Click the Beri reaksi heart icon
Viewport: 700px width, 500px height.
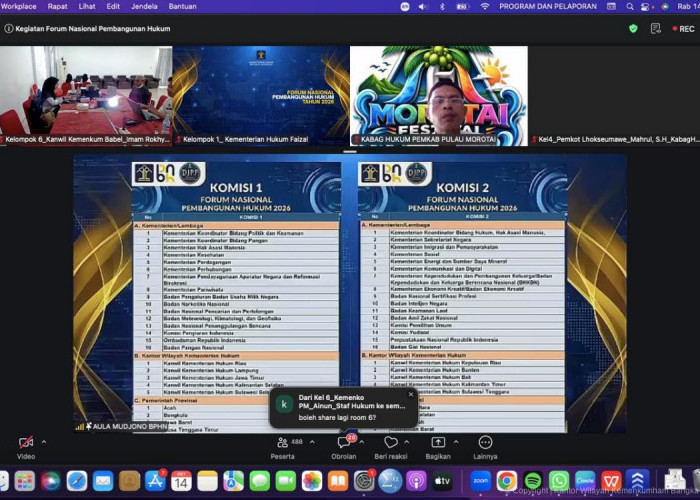391,442
